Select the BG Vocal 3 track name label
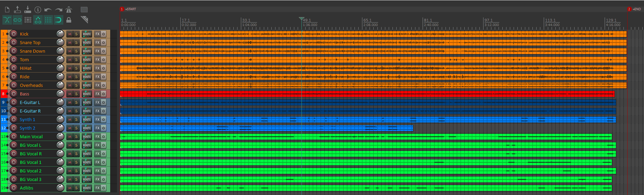Image resolution: width=644 pixels, height=195 pixels. [x=30, y=179]
